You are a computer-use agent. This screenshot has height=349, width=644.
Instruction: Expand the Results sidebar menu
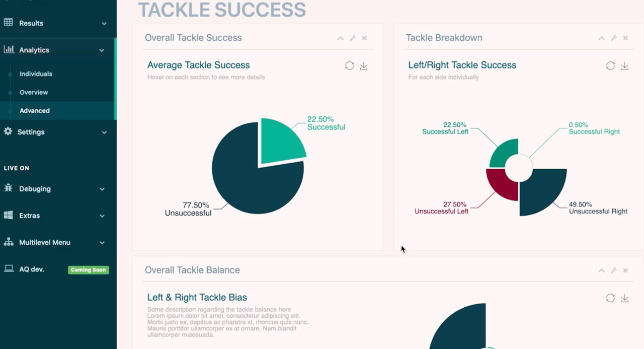[58, 23]
